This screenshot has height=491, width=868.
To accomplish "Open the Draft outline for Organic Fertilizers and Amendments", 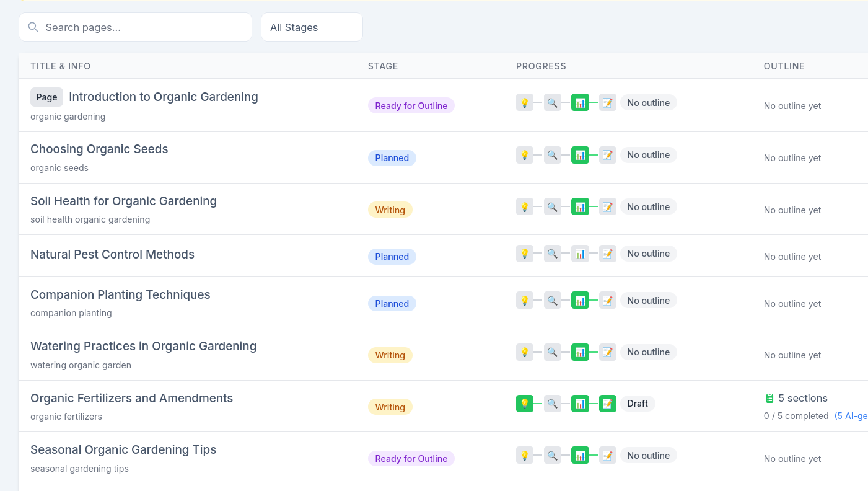I will click(638, 403).
